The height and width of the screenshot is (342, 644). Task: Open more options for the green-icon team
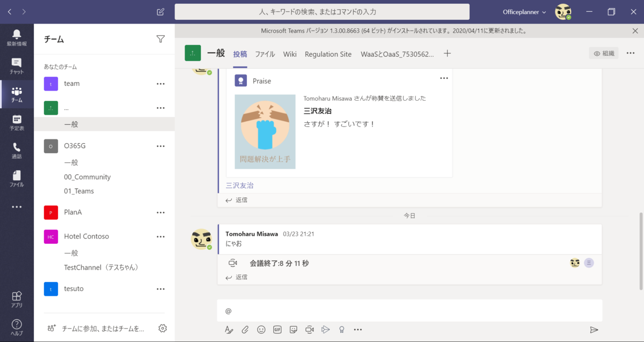pyautogui.click(x=160, y=108)
